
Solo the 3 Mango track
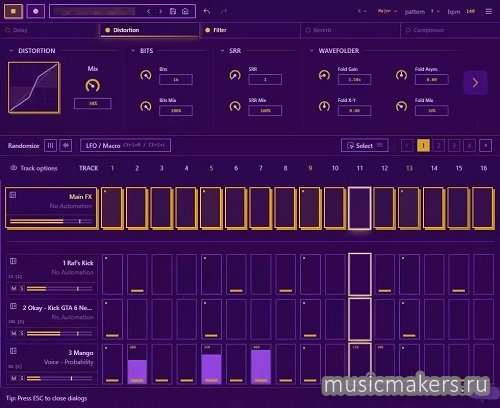click(x=22, y=378)
